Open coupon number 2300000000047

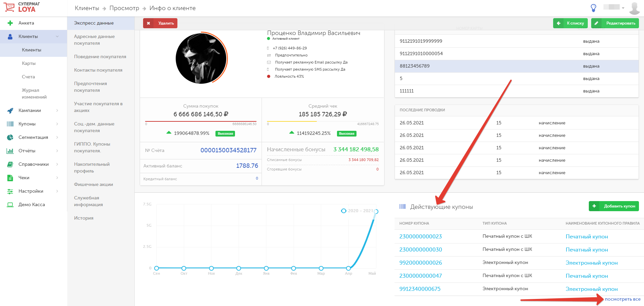420,276
